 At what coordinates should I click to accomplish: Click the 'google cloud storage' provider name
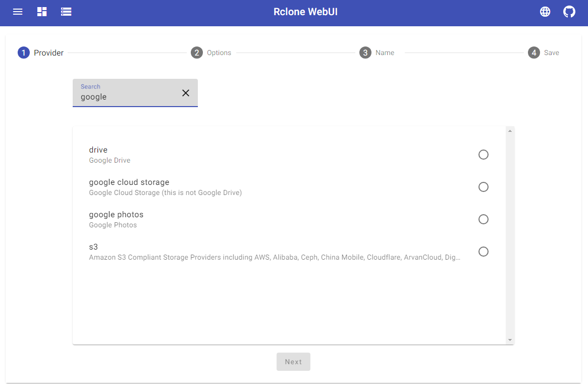tap(129, 182)
